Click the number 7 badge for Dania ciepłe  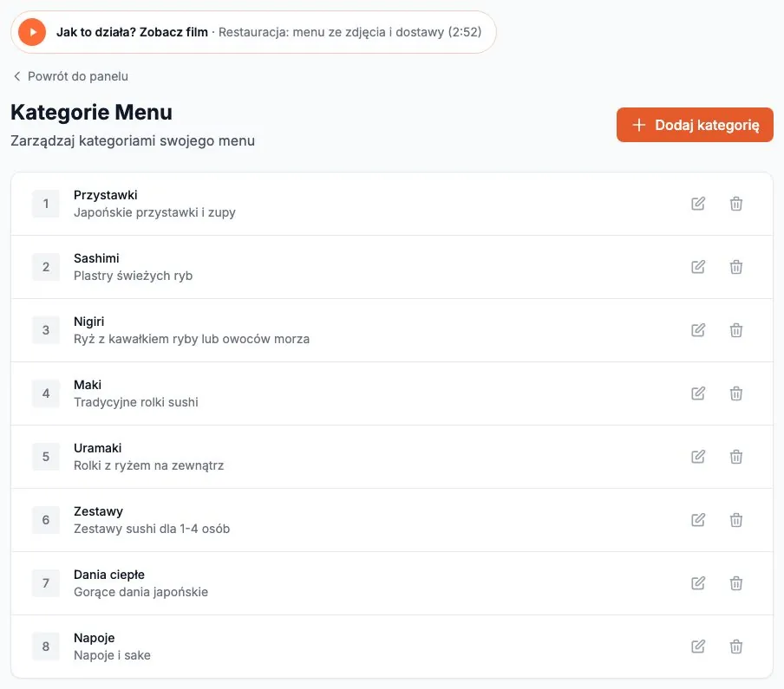coord(45,583)
